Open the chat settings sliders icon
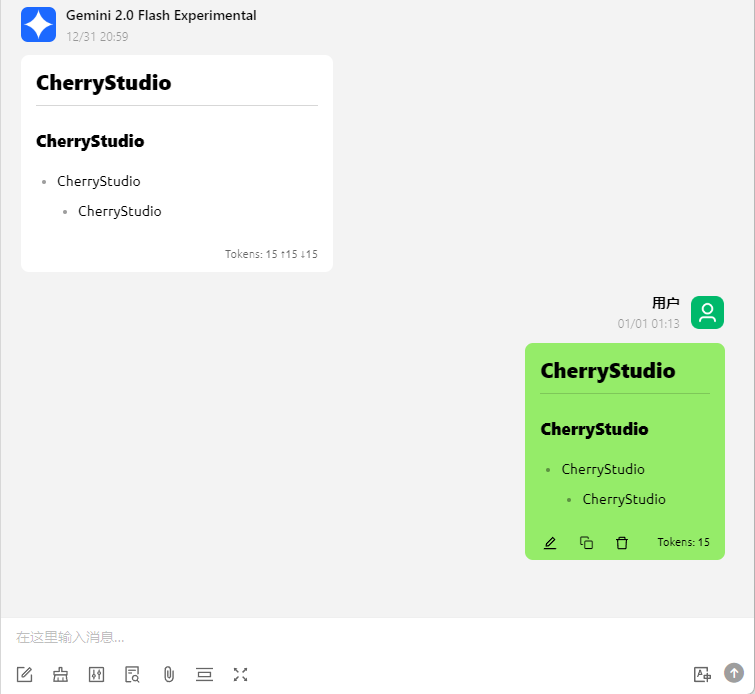755x694 pixels. coord(97,674)
